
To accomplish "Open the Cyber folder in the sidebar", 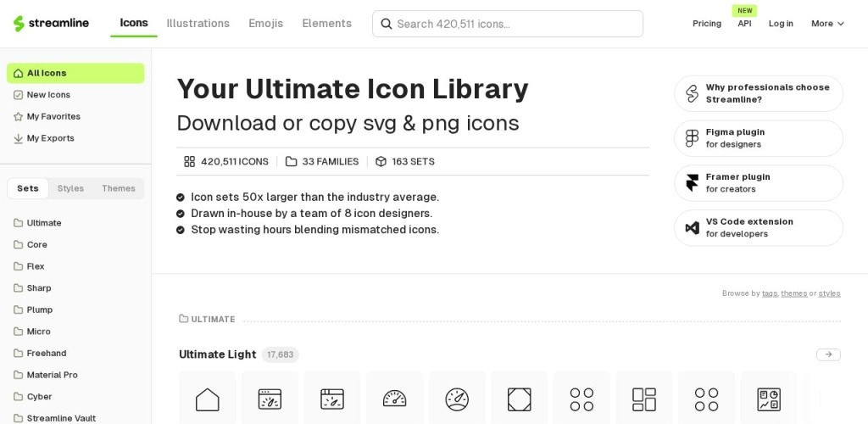I will click(39, 397).
